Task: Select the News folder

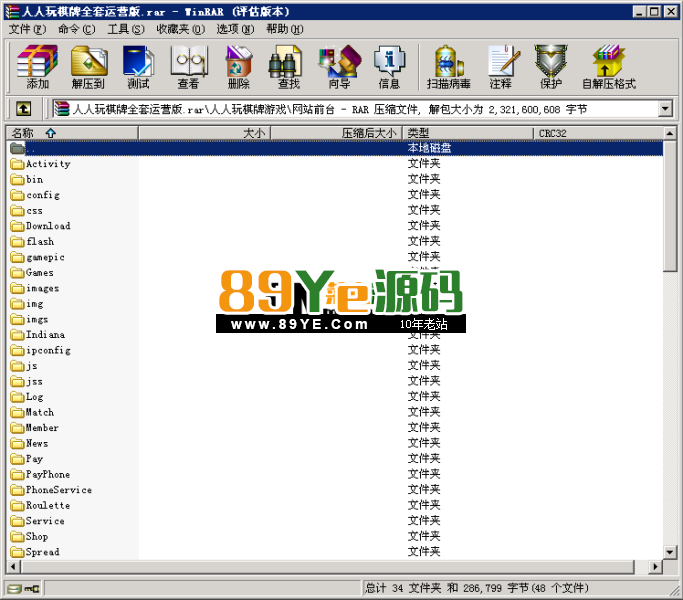Action: [30, 444]
